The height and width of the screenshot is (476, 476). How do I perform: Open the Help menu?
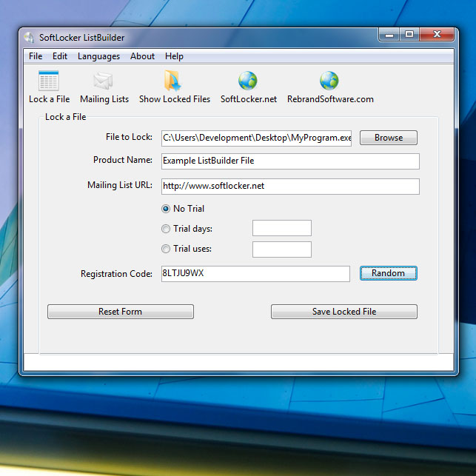coord(174,56)
